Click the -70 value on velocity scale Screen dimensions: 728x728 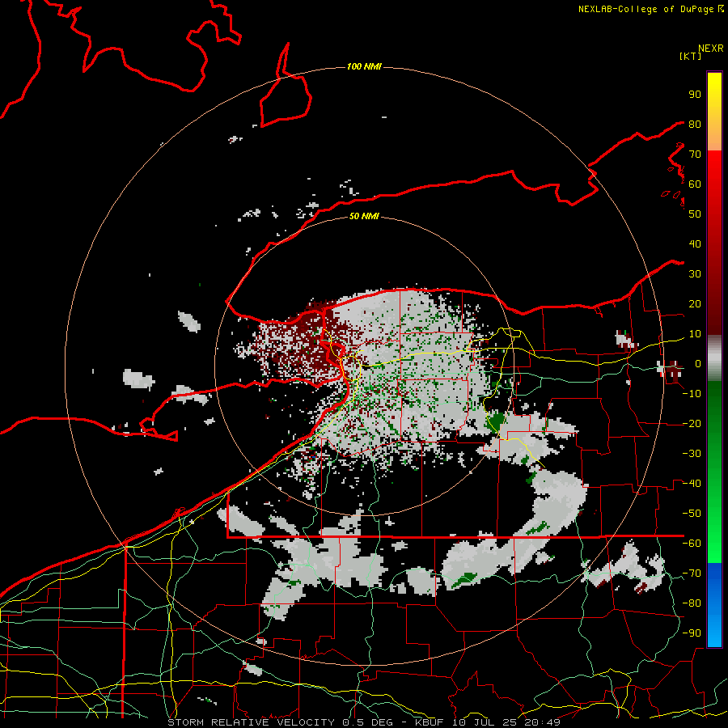pos(692,574)
